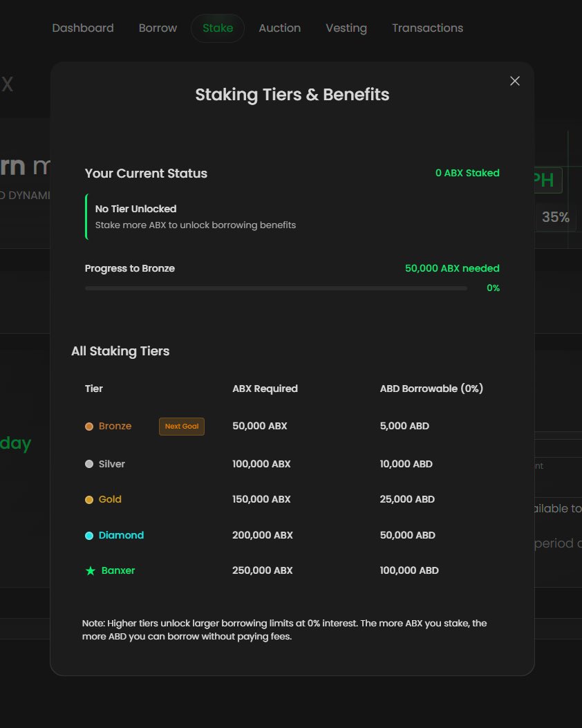Viewport: 582px width, 728px height.
Task: Click the Silver tier name
Action: tap(112, 464)
